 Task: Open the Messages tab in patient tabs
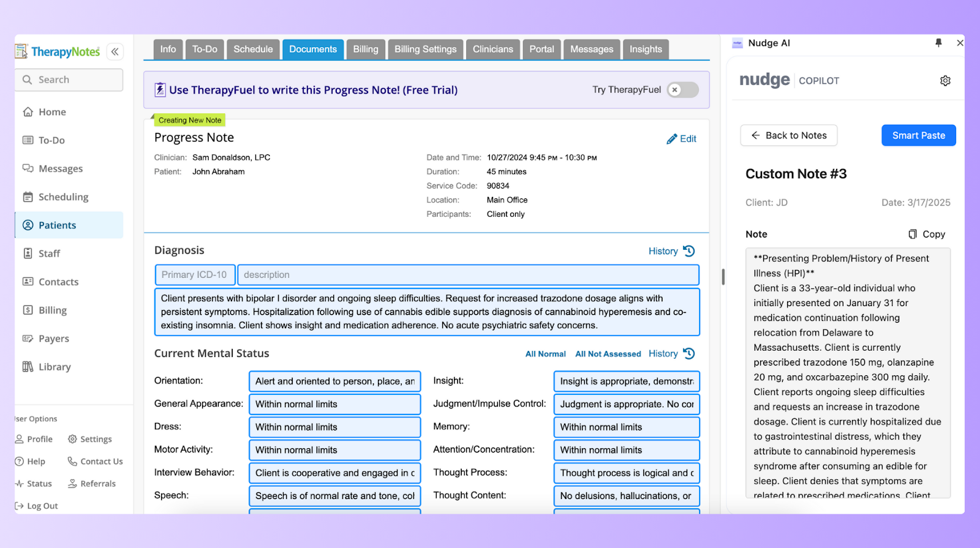[592, 49]
